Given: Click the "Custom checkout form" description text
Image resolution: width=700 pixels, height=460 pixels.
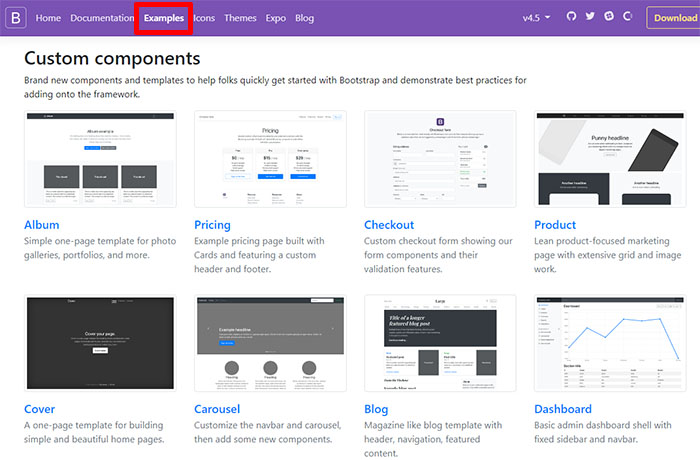Looking at the screenshot, I should pos(438,255).
